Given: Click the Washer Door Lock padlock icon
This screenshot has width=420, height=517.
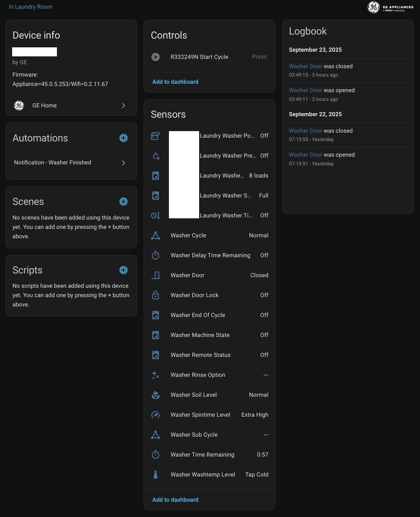Looking at the screenshot, I should pos(156,295).
